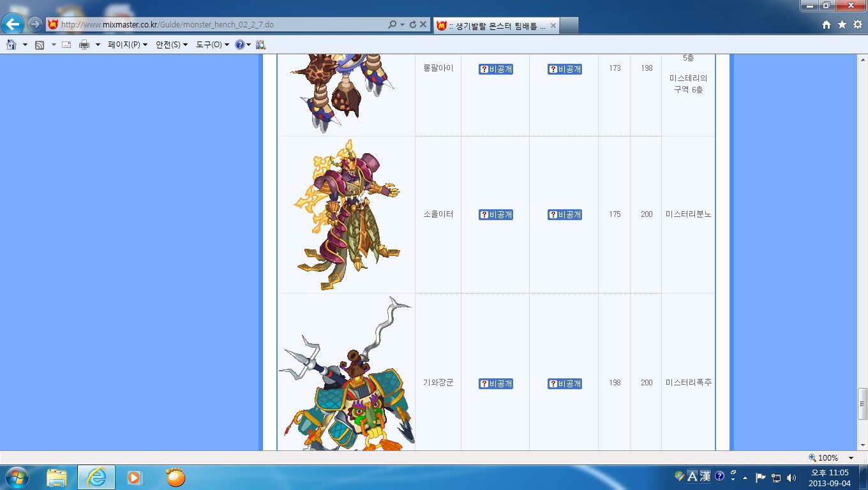
Task: Expand the feeds dropdown arrow
Action: 54,45
